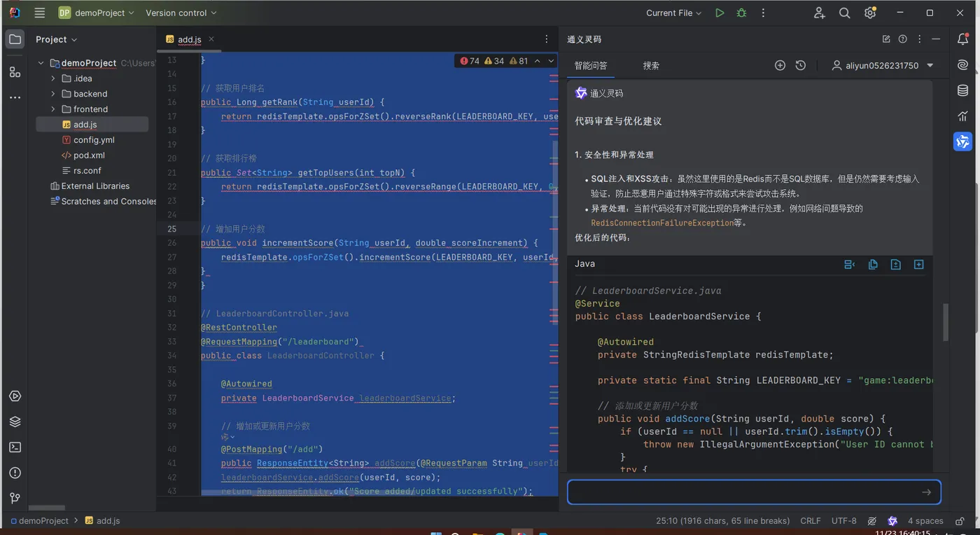Viewport: 980px width, 535px height.
Task: Click the Tongyi Lingma status bar icon
Action: pos(892,521)
